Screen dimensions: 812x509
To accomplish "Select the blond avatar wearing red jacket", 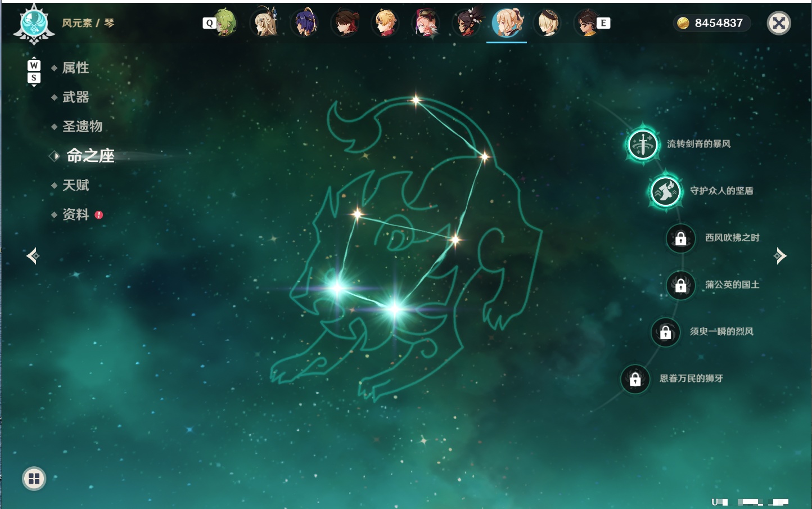I will (x=386, y=22).
